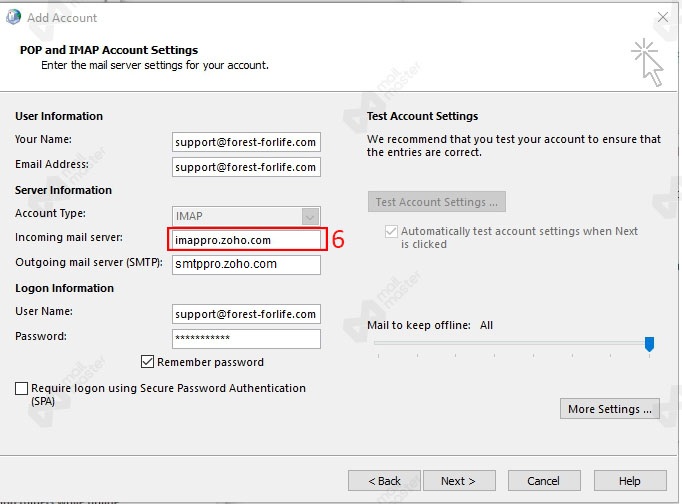Enable Require logon using Secure Password Authentication

click(22, 389)
